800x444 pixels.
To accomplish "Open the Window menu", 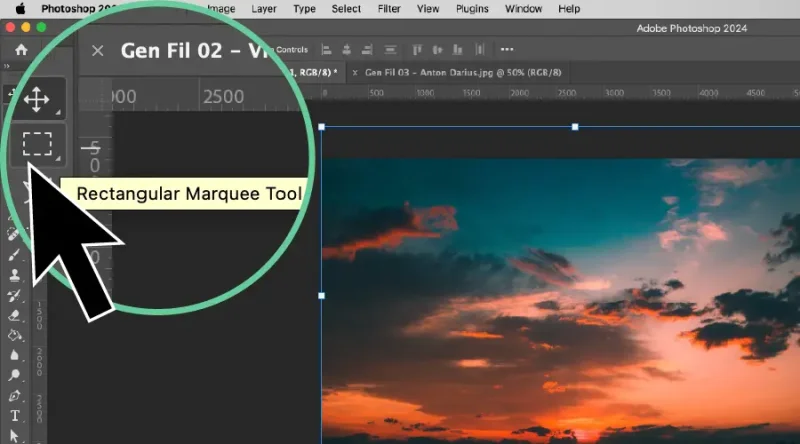I will click(523, 9).
